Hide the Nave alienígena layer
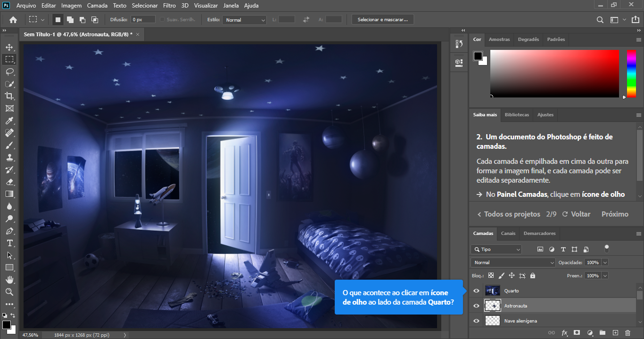644x339 pixels. click(476, 321)
